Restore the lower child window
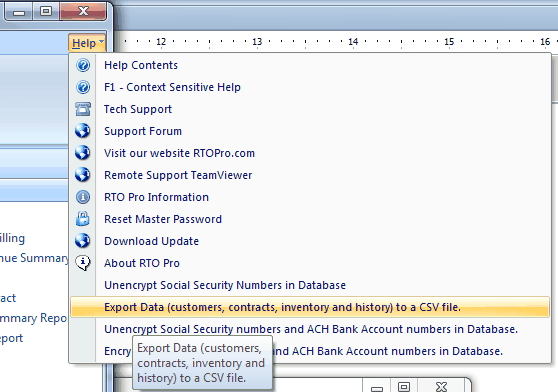This screenshot has height=392, width=558. coord(404,386)
